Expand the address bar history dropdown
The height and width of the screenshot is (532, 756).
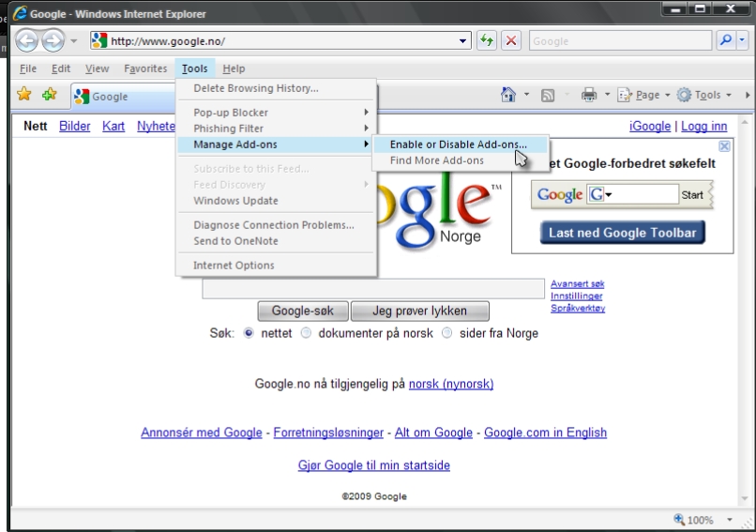(x=462, y=41)
